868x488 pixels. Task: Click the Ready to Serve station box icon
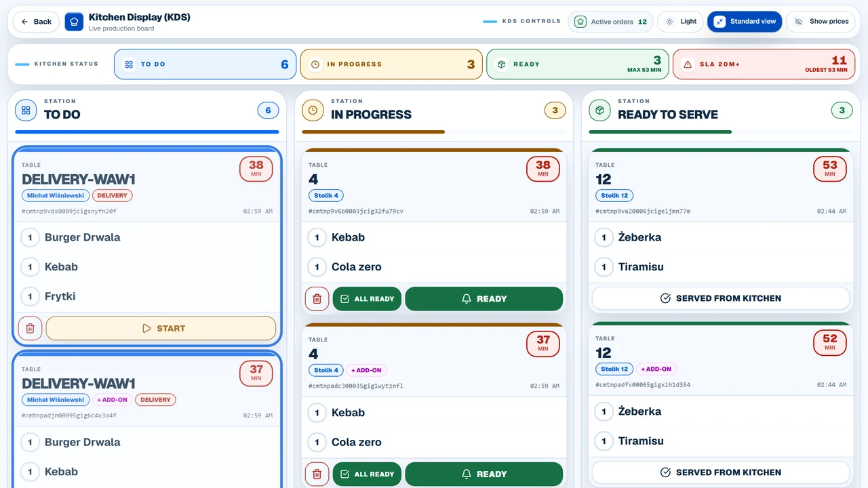pyautogui.click(x=599, y=110)
